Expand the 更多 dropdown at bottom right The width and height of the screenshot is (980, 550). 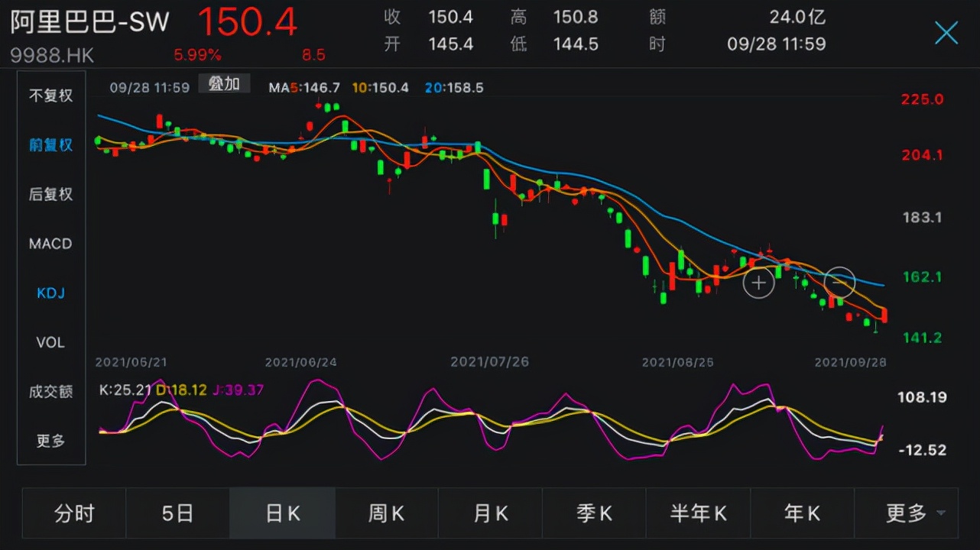(x=907, y=513)
